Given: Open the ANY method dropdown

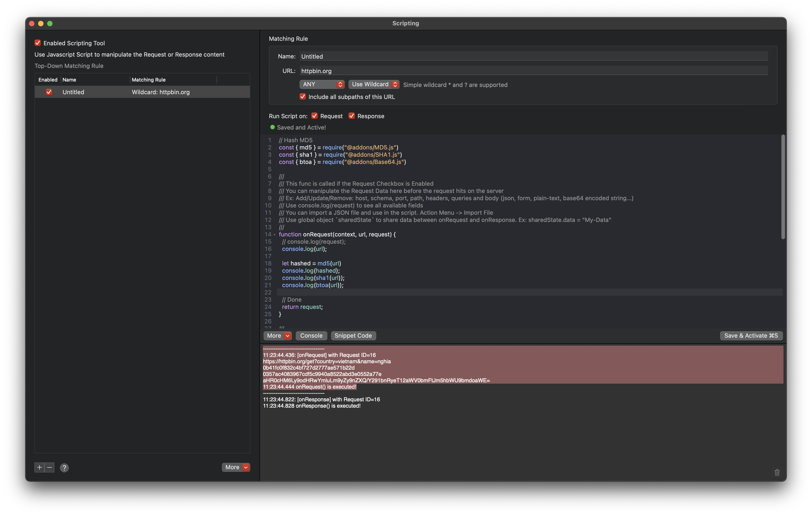Looking at the screenshot, I should (322, 84).
